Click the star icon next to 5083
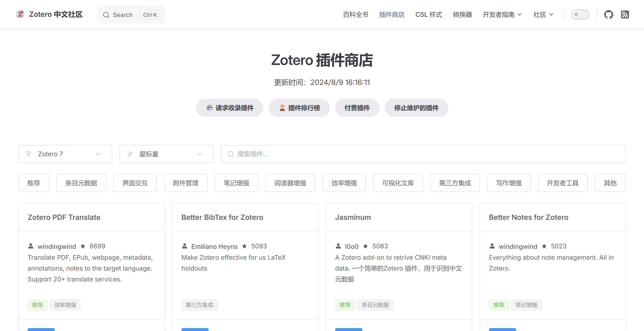The width and height of the screenshot is (644, 331). coord(365,246)
